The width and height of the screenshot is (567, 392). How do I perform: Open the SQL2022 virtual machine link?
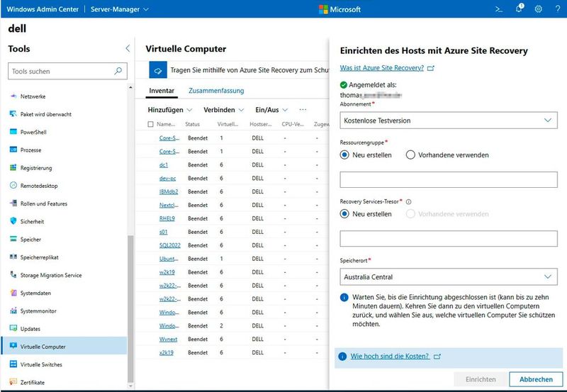[x=169, y=245]
